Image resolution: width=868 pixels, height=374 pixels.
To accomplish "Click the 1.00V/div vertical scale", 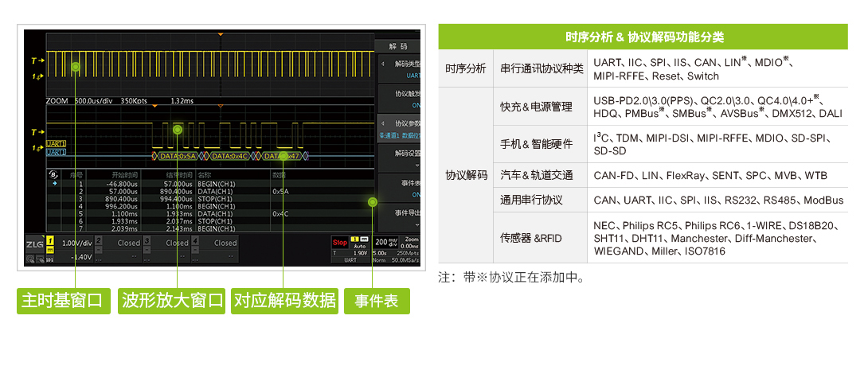I will tap(77, 243).
